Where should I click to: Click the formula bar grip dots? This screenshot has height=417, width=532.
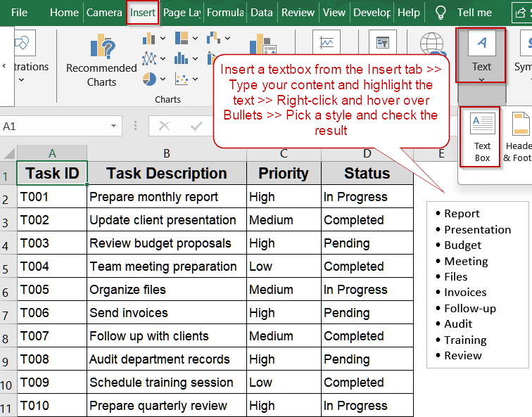135,126
